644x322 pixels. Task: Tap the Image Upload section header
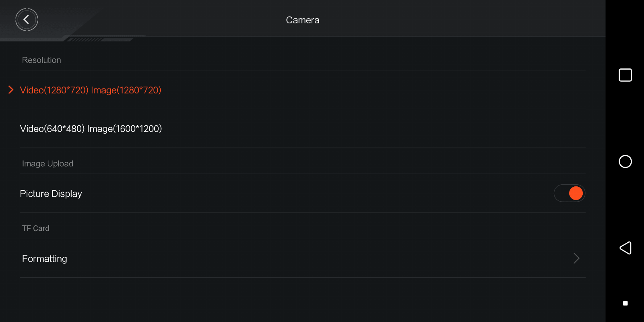(x=47, y=163)
